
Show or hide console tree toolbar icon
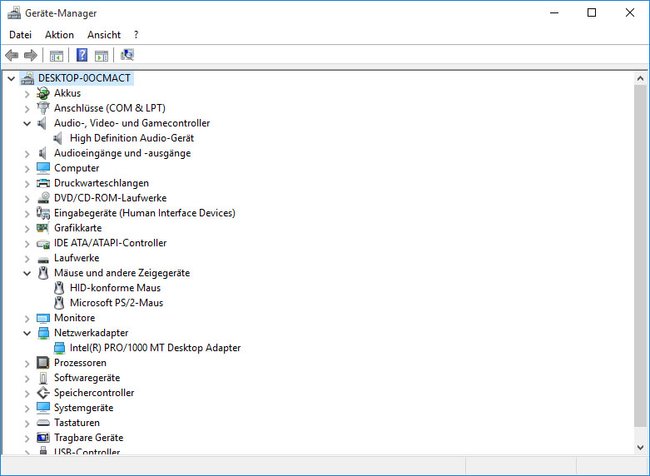[56, 55]
